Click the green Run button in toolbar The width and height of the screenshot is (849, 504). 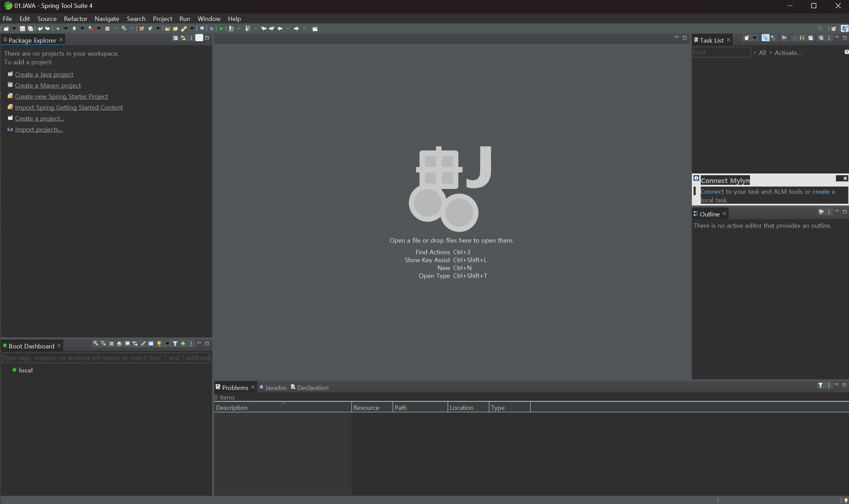pyautogui.click(x=74, y=29)
